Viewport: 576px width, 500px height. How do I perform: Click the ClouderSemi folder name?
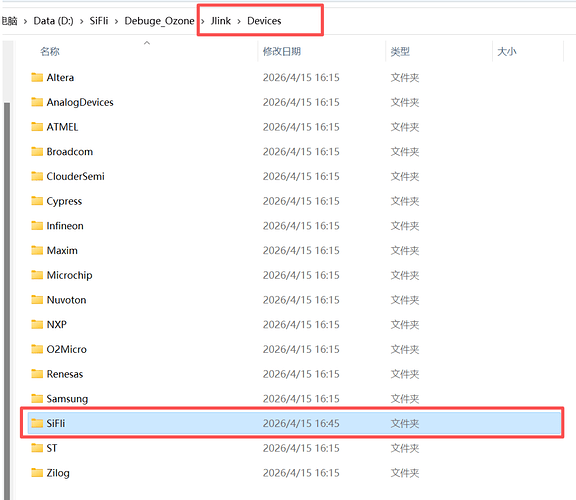76,176
